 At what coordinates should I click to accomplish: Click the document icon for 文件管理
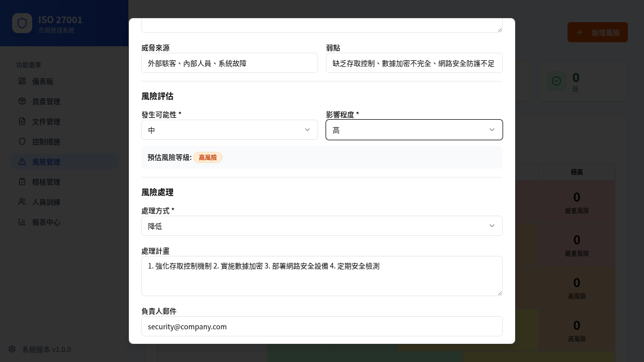tap(22, 121)
